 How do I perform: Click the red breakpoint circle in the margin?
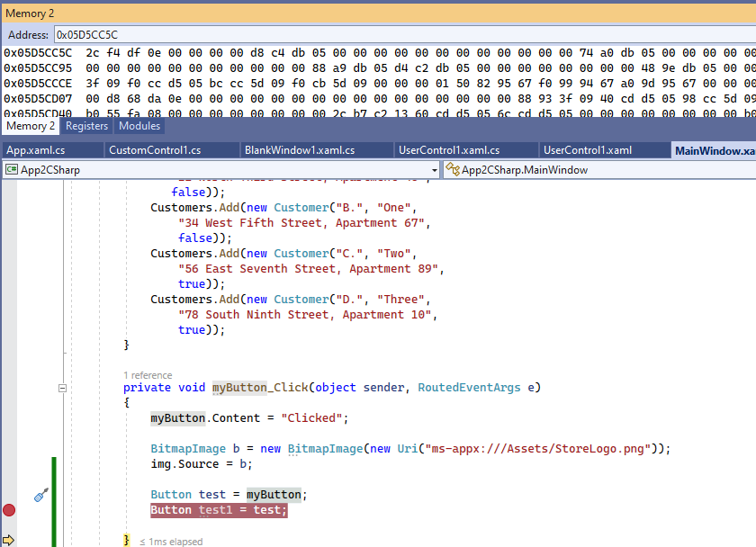click(x=9, y=510)
